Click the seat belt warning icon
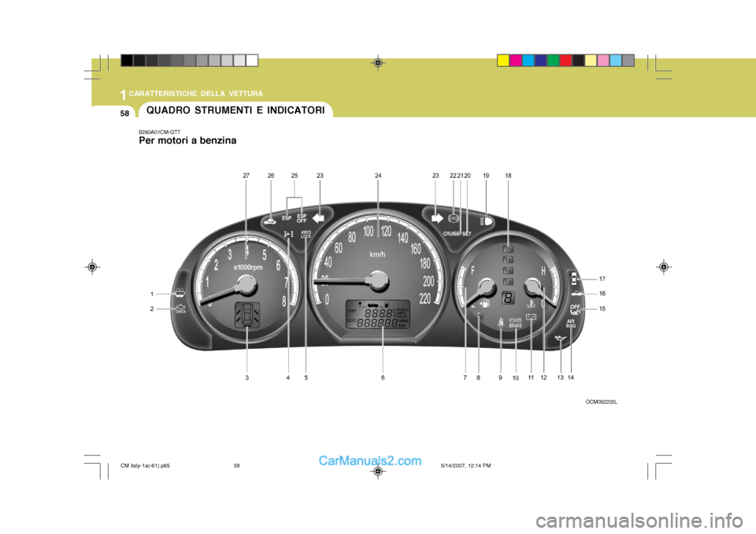 [501, 323]
